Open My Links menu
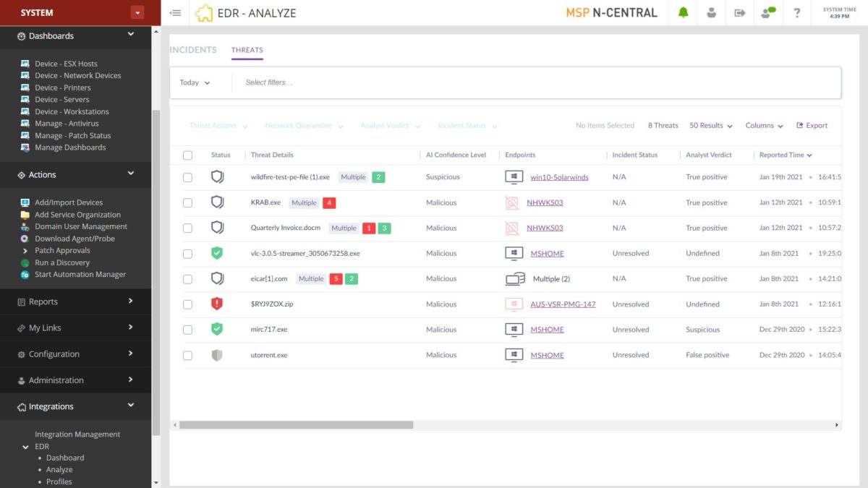Screen dimensions: 868x488 76,328
